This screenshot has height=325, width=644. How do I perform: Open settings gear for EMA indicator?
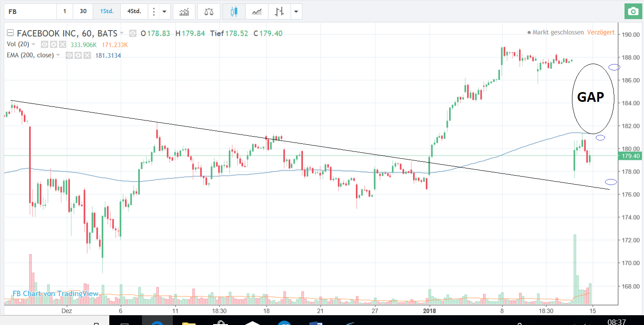point(78,55)
